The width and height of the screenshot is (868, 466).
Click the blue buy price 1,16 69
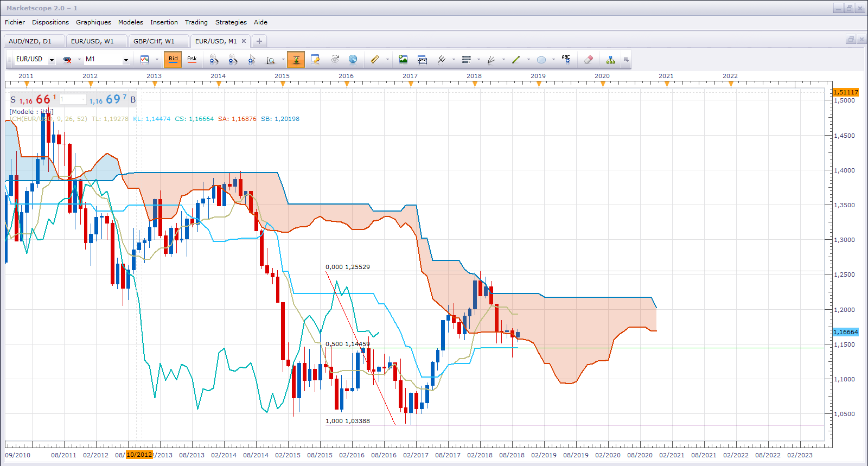coord(108,99)
